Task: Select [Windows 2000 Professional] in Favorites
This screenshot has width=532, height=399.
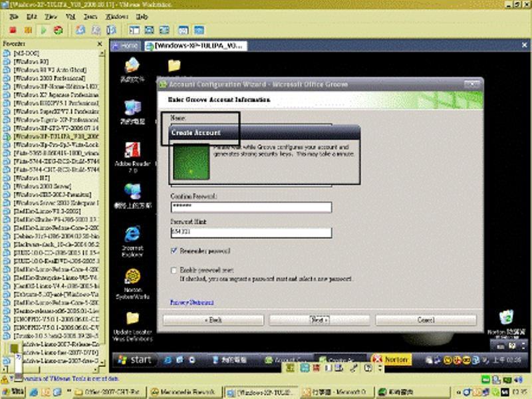Action: [49, 78]
